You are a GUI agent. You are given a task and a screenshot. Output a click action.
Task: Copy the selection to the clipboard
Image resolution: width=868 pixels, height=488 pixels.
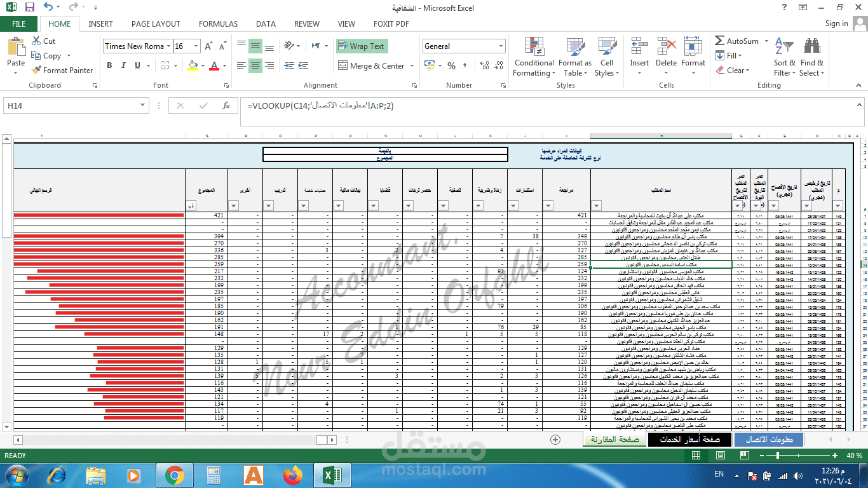(x=46, y=56)
